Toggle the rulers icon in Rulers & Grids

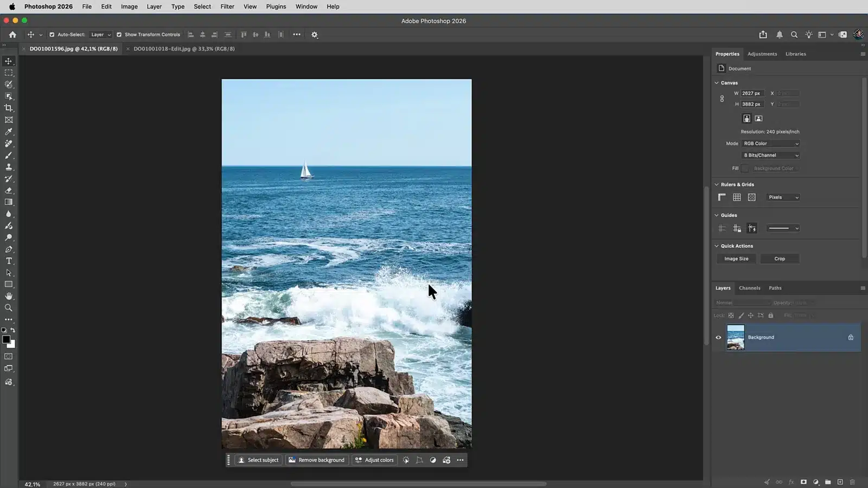click(722, 197)
